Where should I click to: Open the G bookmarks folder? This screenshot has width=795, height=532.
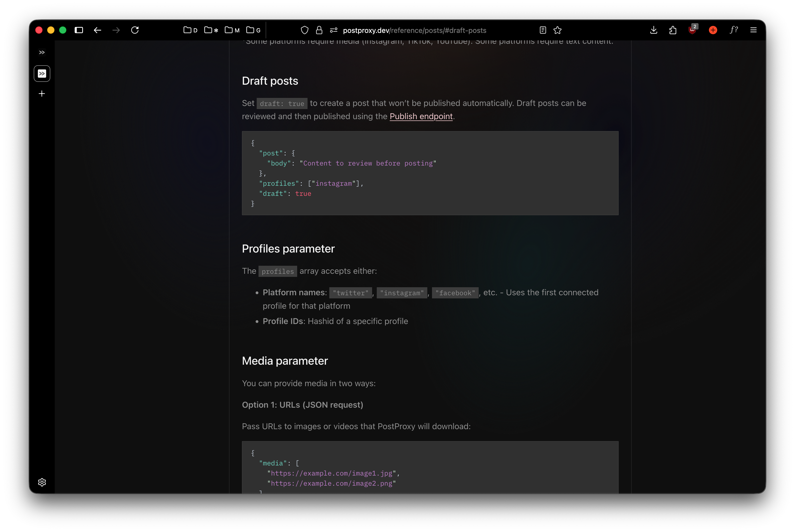(x=253, y=30)
